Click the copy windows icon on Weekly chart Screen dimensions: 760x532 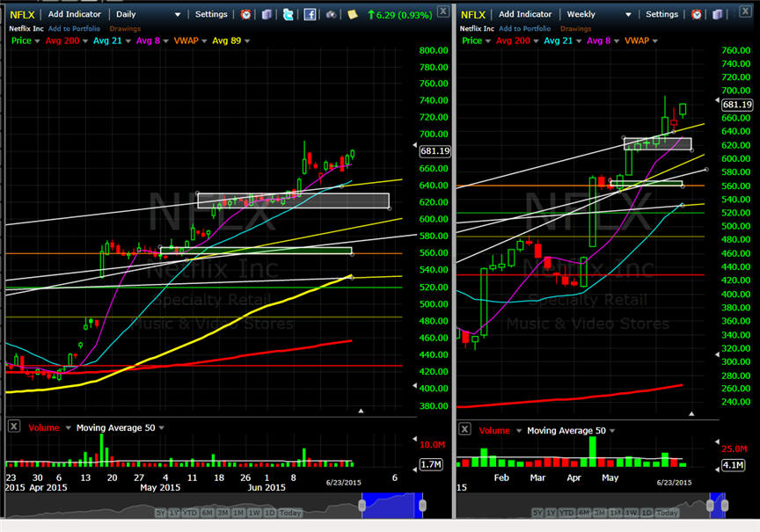pyautogui.click(x=718, y=15)
